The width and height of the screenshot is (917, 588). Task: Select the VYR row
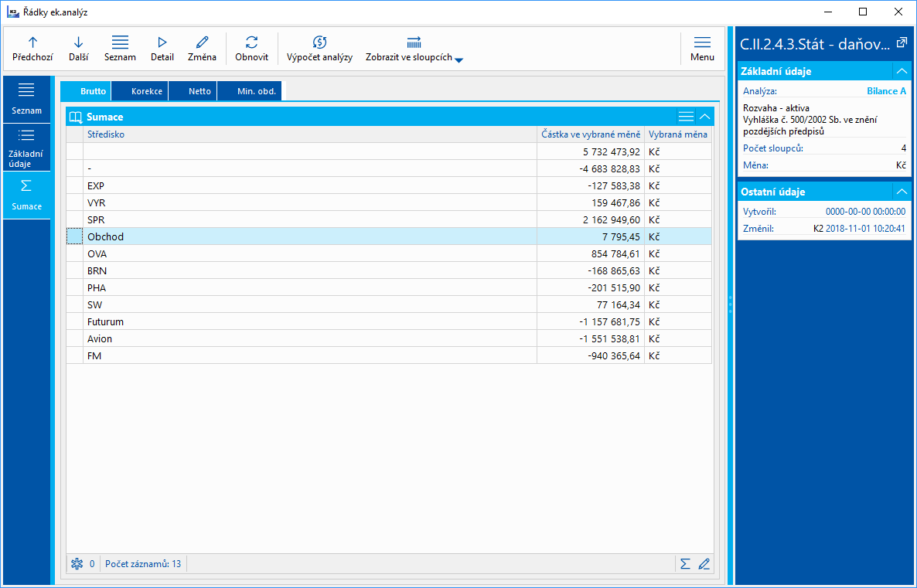click(389, 202)
